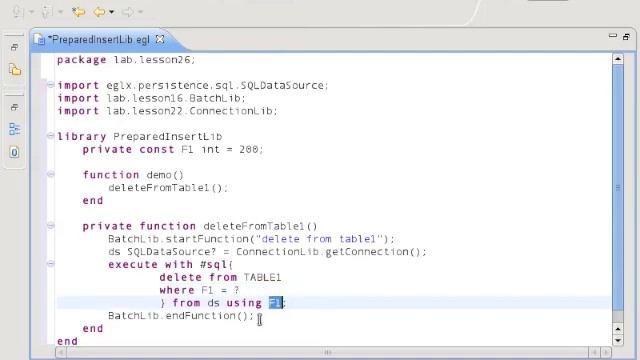This screenshot has width=640, height=360.
Task: Click the vertical scrollbar up arrow
Action: click(x=618, y=60)
